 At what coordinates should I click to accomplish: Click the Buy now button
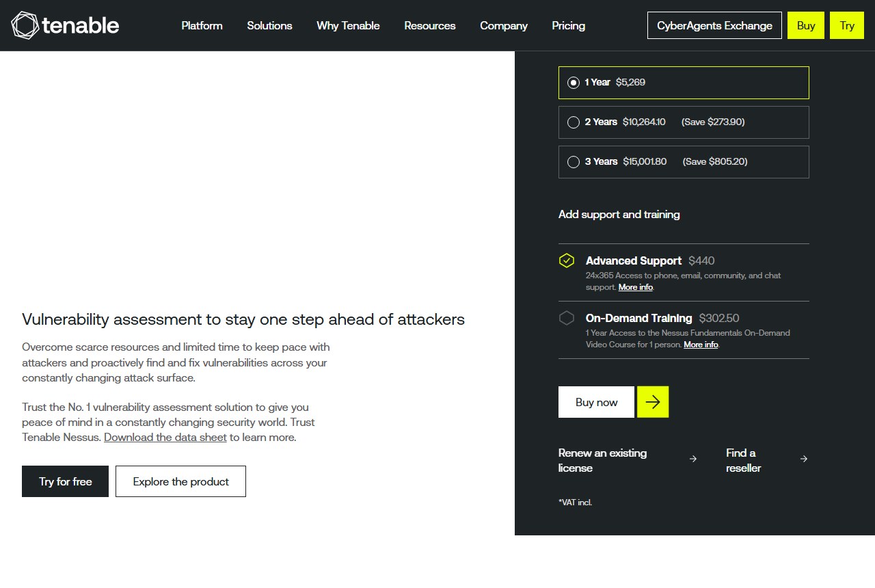596,402
